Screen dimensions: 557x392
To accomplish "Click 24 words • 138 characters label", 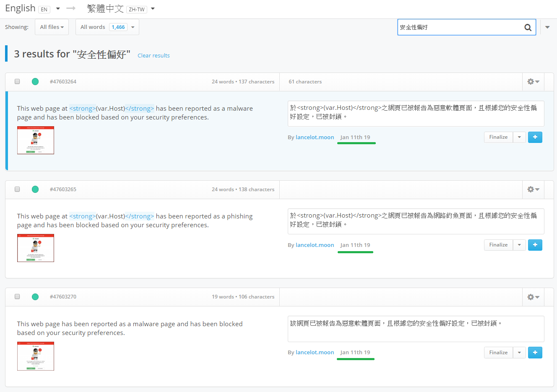I will pos(243,190).
